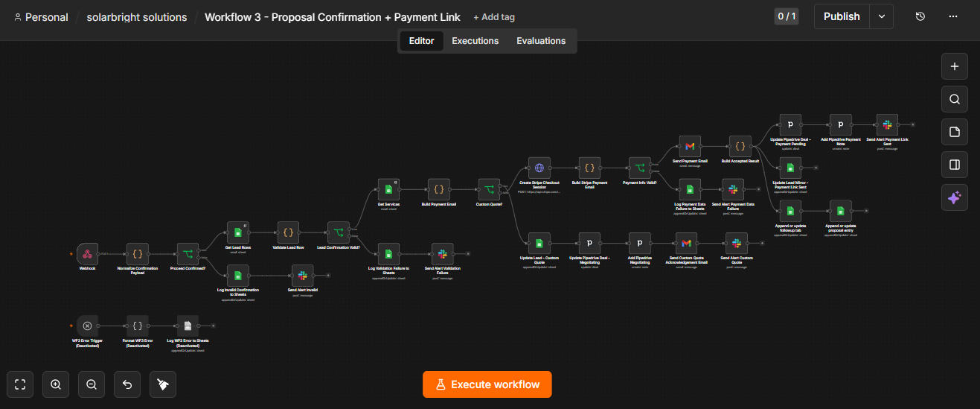Open the AI assistant sparkle button
Screen dimensions: 980x409
pyautogui.click(x=955, y=197)
